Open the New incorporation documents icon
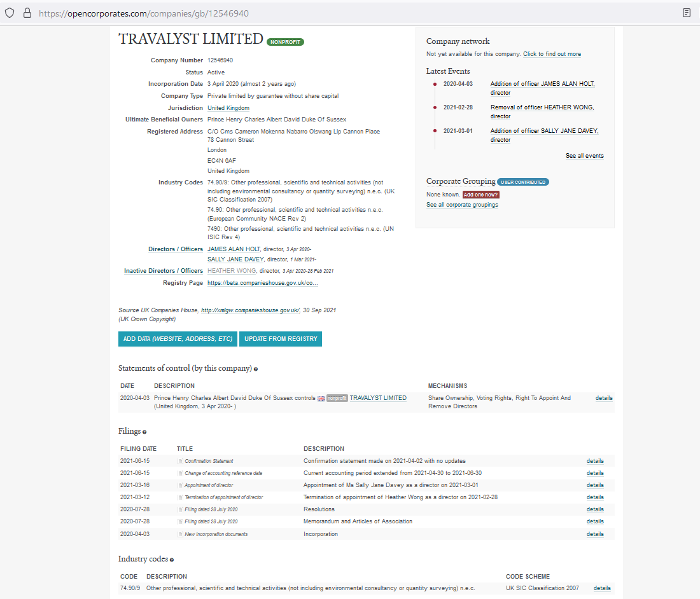Screen dimensions: 700x599 [180, 534]
